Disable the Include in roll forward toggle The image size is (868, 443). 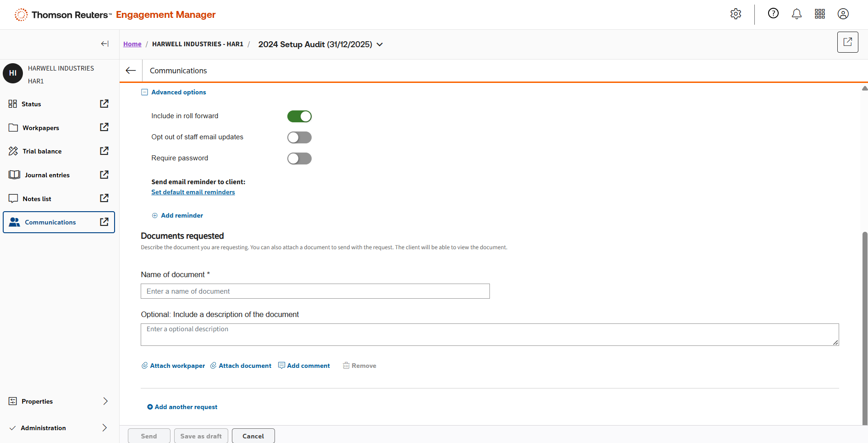coord(299,116)
